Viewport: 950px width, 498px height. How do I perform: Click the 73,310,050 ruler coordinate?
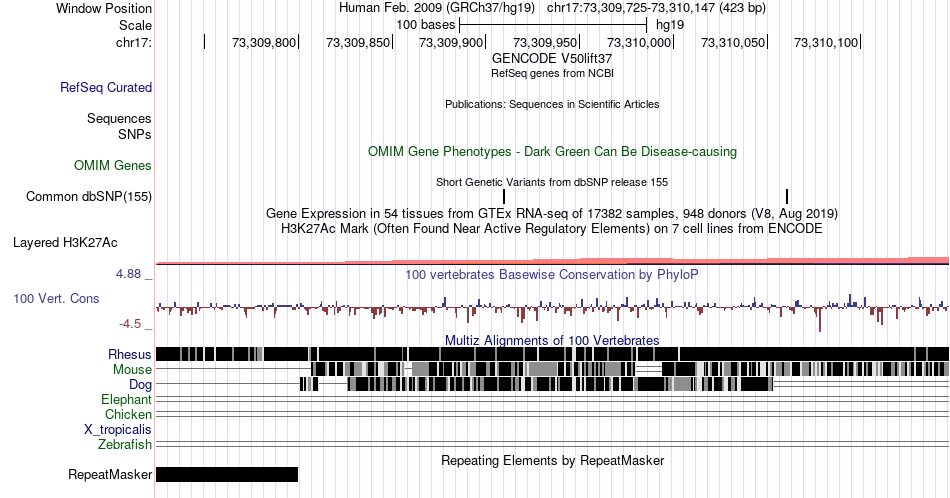pos(733,42)
